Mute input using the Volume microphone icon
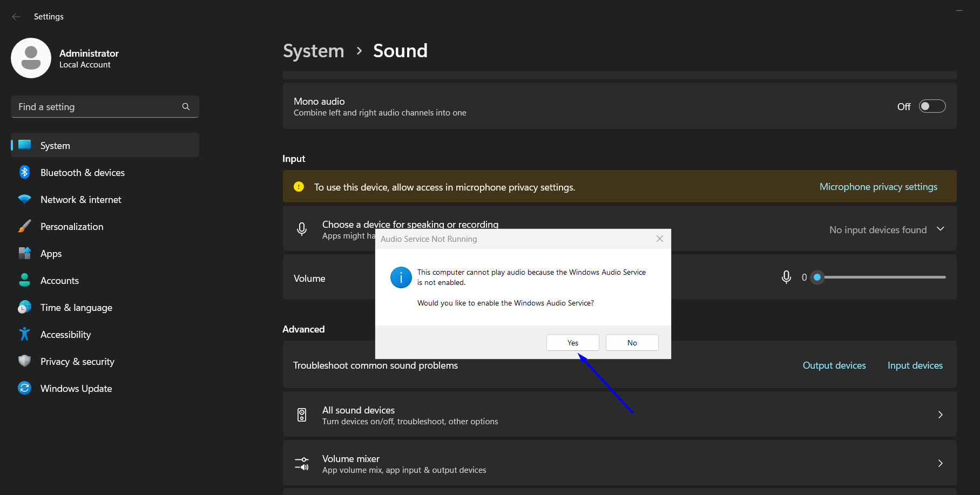This screenshot has height=495, width=980. [786, 277]
